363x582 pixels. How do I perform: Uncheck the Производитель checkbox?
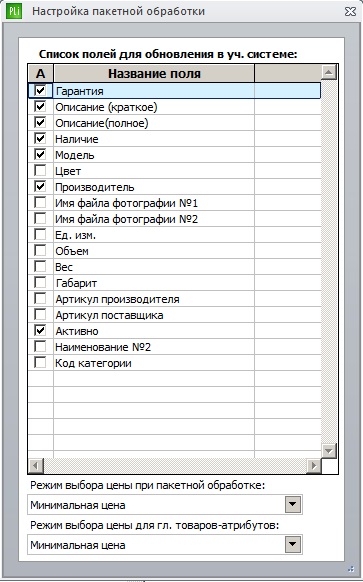click(x=40, y=186)
